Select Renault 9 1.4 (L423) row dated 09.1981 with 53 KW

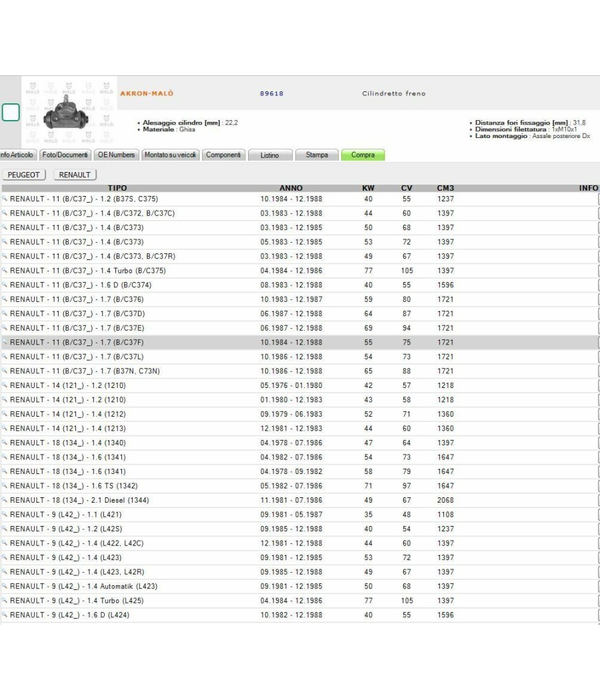300,557
